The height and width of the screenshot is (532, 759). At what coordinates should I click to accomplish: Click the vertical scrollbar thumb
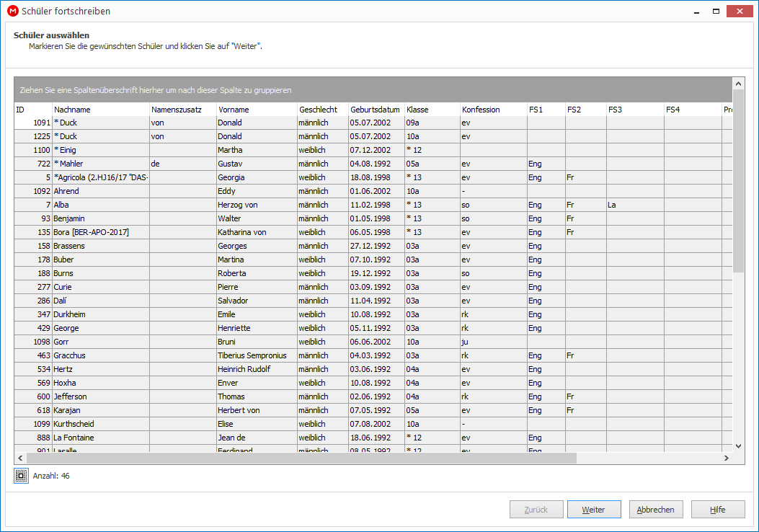click(x=738, y=180)
